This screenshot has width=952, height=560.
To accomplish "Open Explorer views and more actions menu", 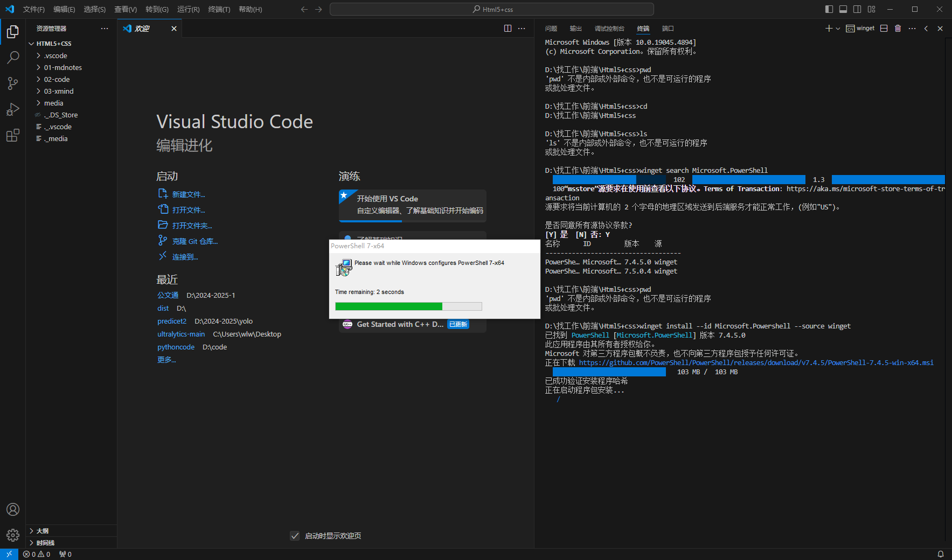I will tap(105, 29).
